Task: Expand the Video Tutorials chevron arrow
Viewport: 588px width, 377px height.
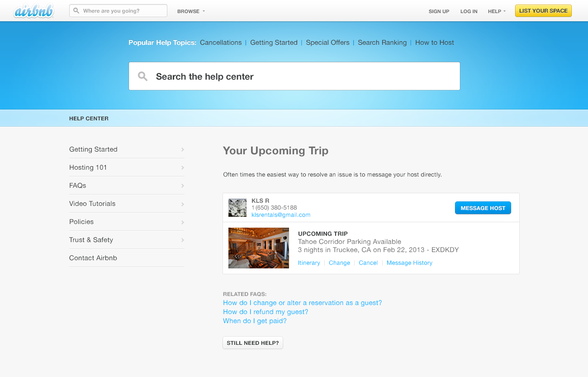Action: [x=182, y=204]
